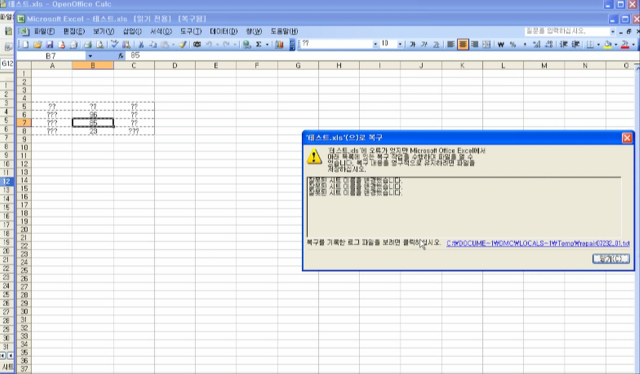This screenshot has width=640, height=374.
Task: Click the Open file folder icon
Action: point(38,44)
